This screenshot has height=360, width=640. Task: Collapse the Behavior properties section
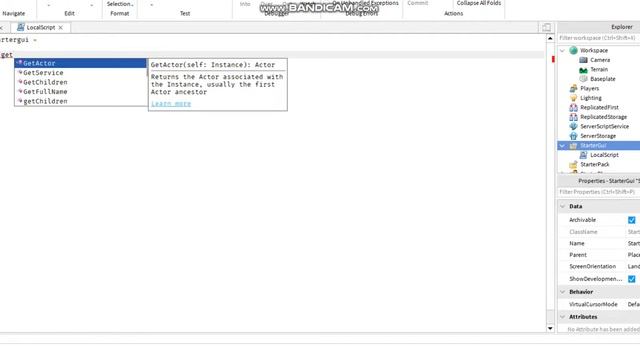pyautogui.click(x=562, y=292)
